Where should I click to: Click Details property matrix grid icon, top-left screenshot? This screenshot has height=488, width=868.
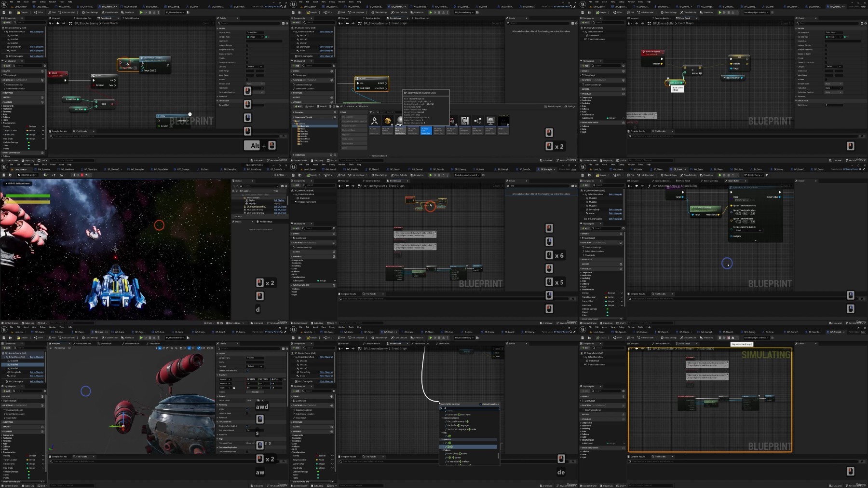(x=283, y=23)
